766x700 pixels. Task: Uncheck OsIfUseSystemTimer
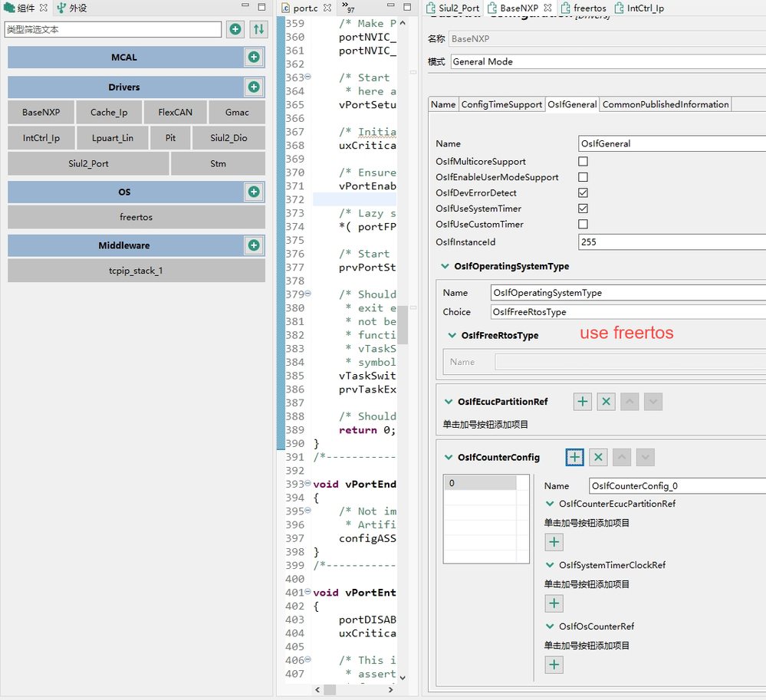583,208
